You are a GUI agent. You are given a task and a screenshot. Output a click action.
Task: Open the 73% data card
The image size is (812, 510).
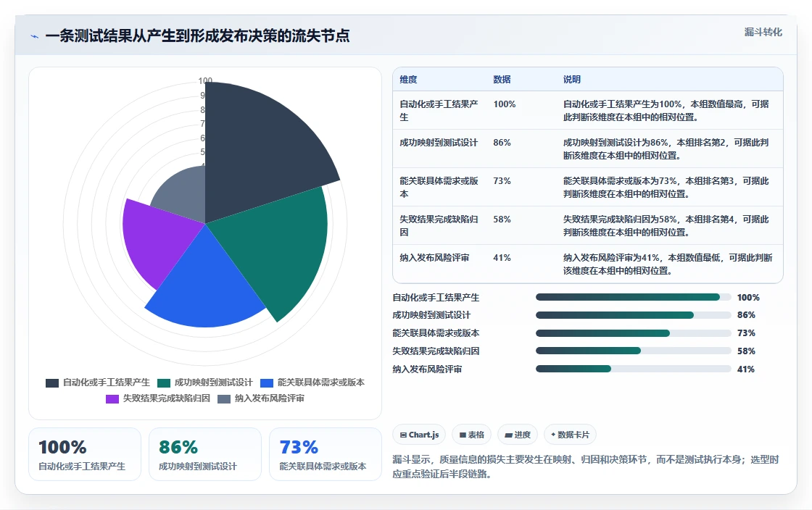pyautogui.click(x=326, y=454)
